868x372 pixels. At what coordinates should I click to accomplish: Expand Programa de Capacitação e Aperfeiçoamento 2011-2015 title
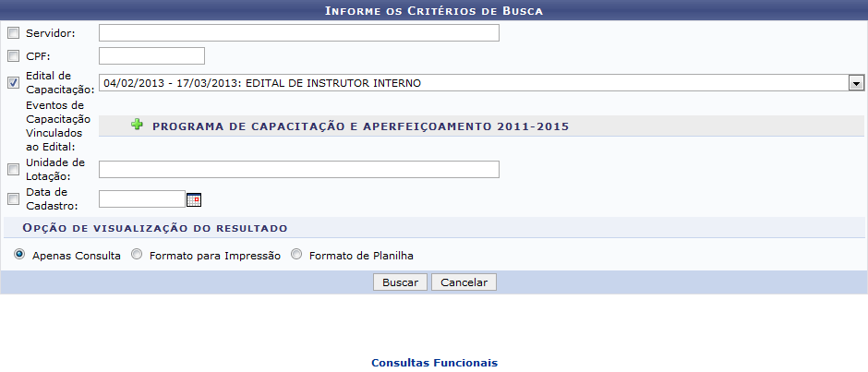[x=360, y=126]
